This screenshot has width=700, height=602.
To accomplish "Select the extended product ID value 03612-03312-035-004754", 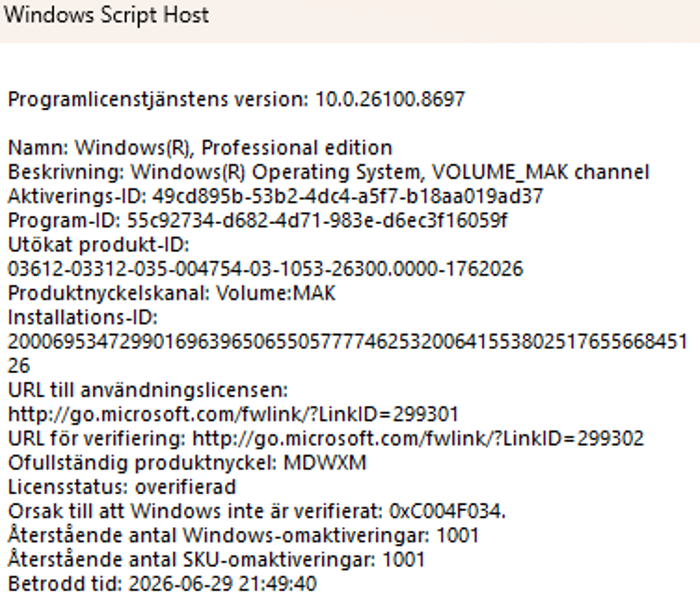I will [265, 269].
